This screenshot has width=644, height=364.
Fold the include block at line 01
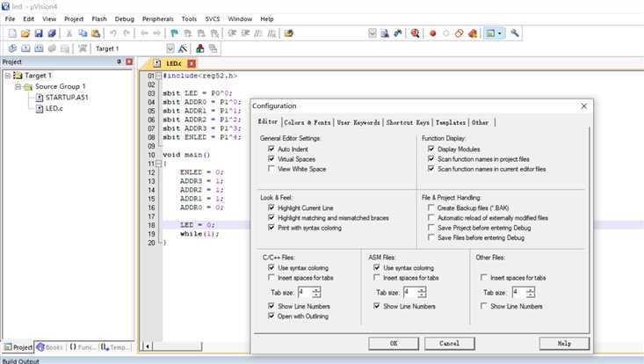pyautogui.click(x=158, y=76)
